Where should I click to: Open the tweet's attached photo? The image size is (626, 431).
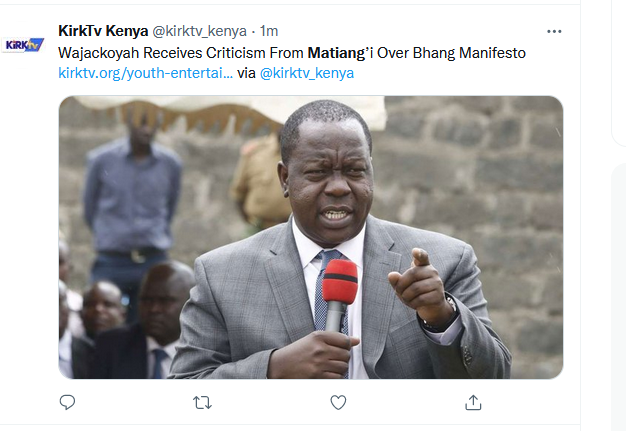click(311, 237)
